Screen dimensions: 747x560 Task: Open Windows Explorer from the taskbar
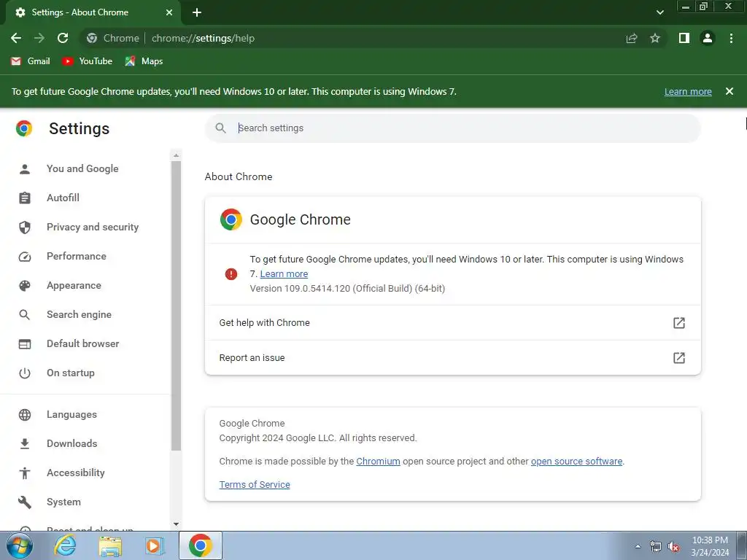(110, 546)
